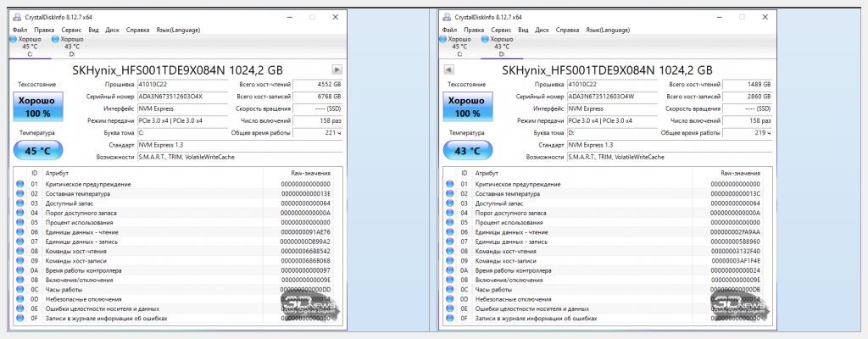868x339 pixels.
Task: Click status orb of attribute 05 in left window
Action: pyautogui.click(x=20, y=223)
